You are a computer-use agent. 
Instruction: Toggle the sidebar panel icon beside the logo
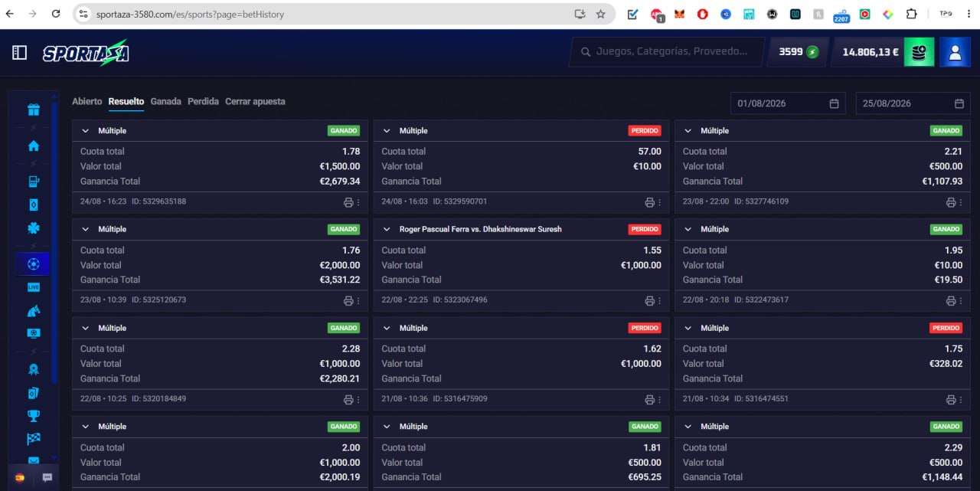click(x=20, y=52)
